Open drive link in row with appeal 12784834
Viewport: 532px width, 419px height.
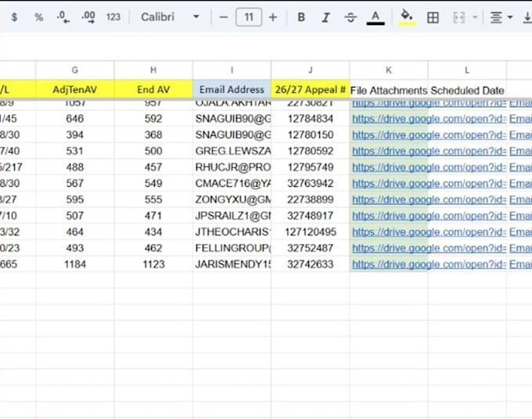point(430,119)
